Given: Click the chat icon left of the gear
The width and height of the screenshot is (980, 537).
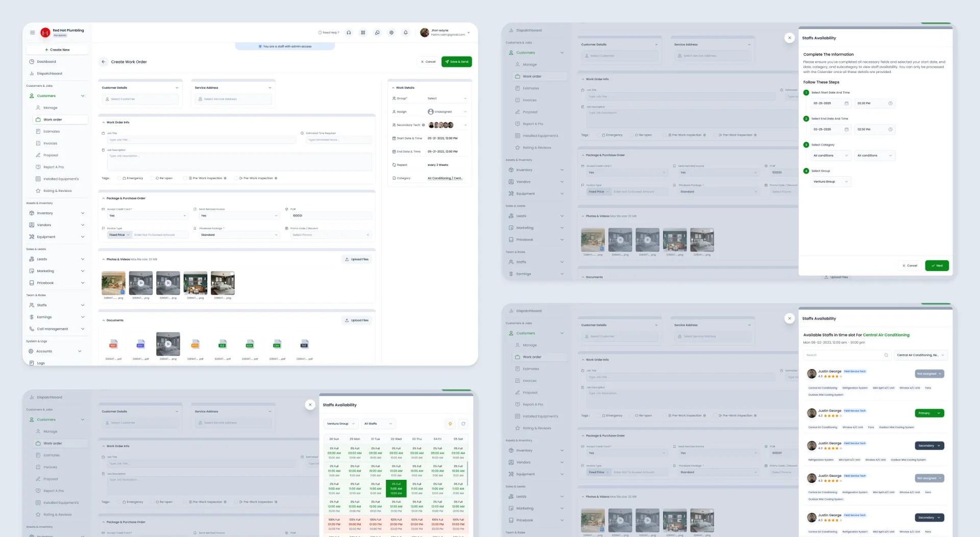Looking at the screenshot, I should [377, 33].
